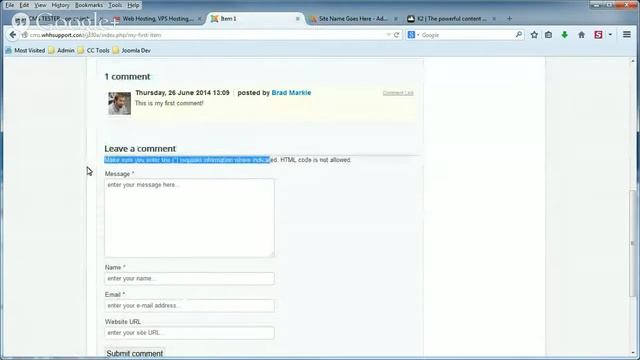Expand dropdown next to S extension
Viewport: 640px width, 360px height.
point(610,35)
